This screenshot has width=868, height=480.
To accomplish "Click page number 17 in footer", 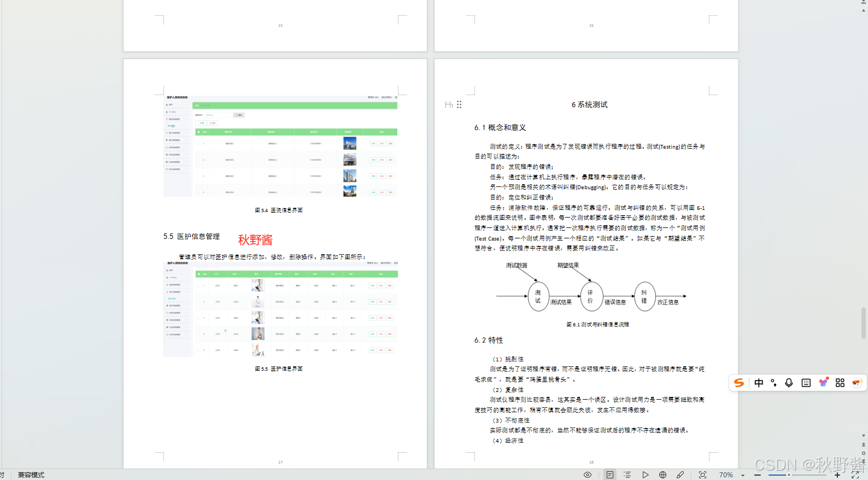I will click(x=280, y=462).
